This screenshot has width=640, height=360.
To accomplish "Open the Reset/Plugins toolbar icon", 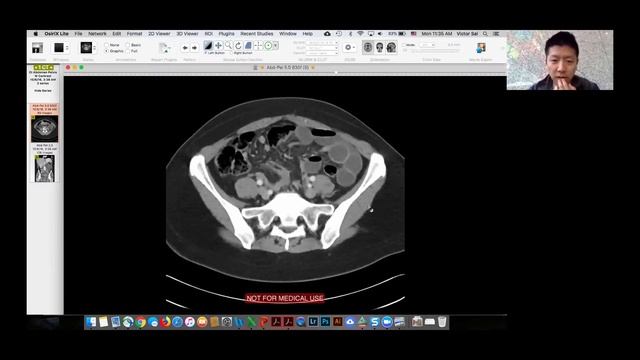I will [164, 48].
